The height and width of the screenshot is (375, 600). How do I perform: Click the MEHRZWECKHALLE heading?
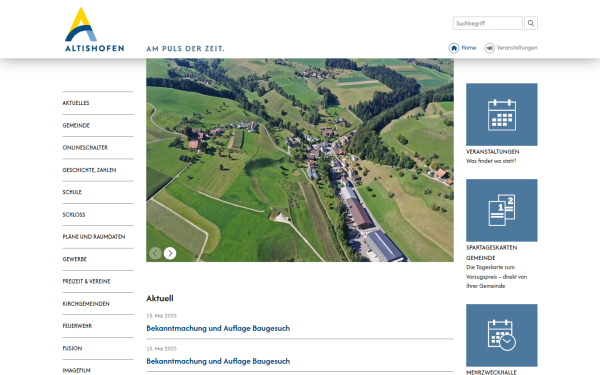click(491, 372)
